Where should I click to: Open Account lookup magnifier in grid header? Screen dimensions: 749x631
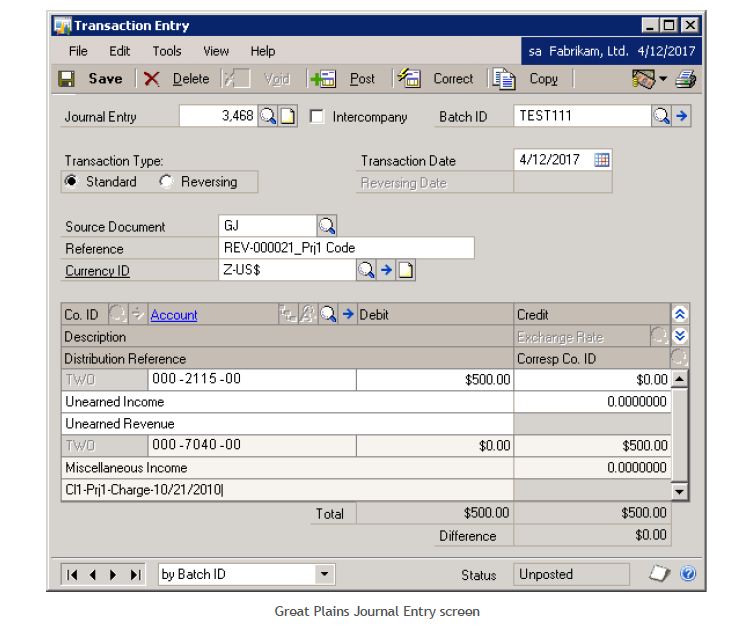[x=328, y=314]
